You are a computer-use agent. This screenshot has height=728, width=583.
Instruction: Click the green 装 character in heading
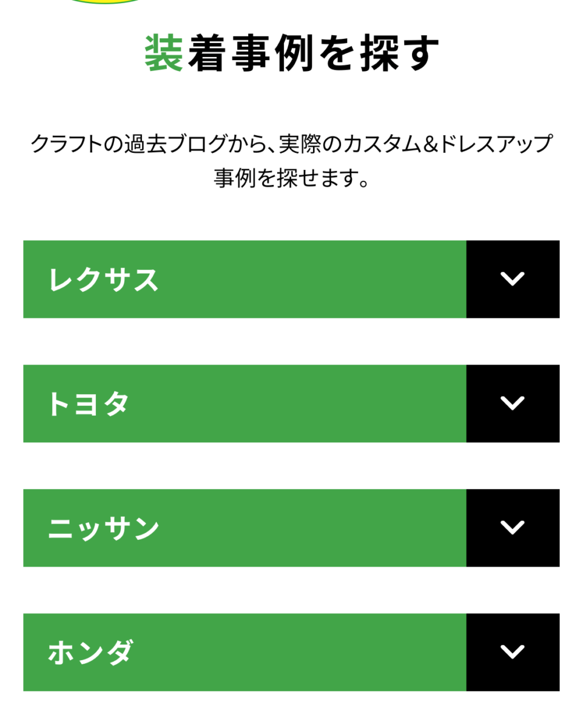tap(164, 53)
